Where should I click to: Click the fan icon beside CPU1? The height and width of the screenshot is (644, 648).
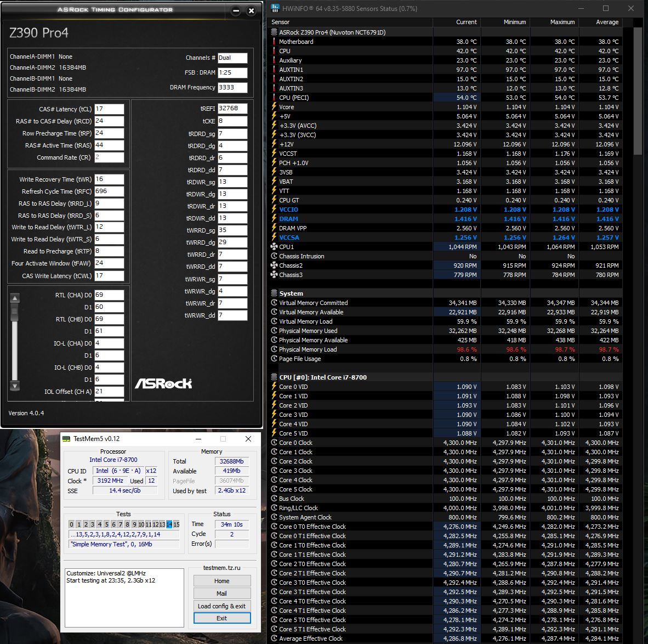(274, 246)
